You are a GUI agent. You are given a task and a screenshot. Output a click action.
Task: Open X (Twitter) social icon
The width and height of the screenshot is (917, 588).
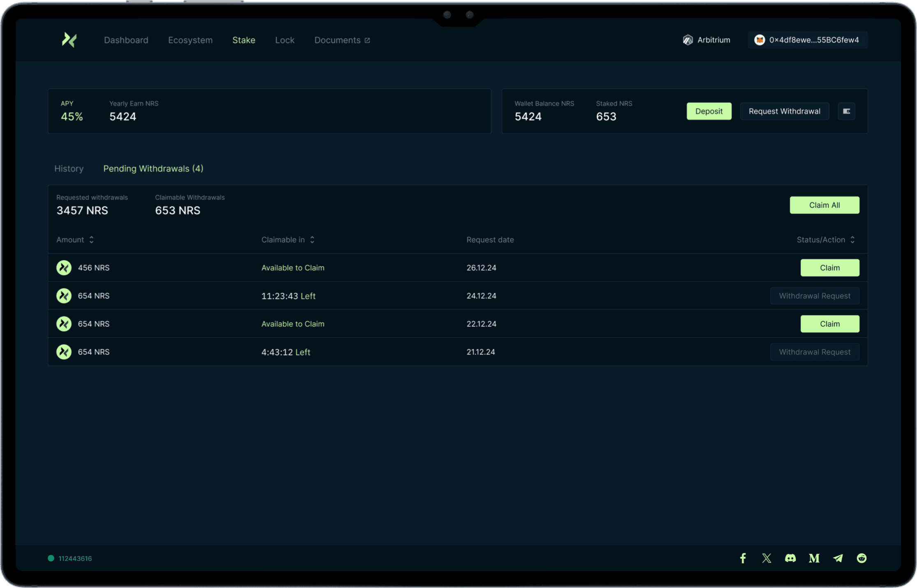click(766, 558)
